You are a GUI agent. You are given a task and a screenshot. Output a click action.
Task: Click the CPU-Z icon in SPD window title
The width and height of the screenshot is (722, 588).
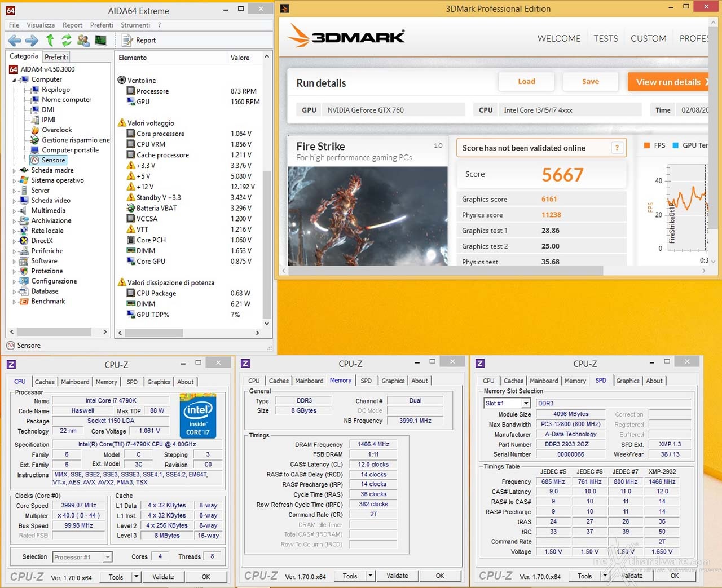(480, 364)
